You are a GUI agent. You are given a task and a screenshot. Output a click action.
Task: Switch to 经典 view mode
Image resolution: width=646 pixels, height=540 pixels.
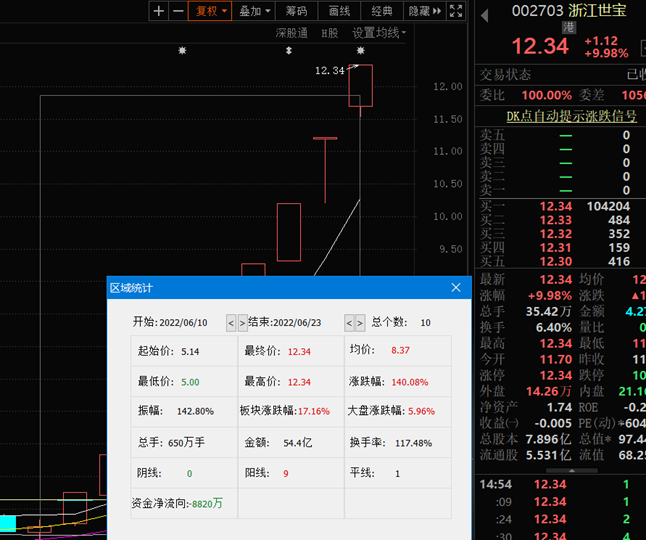click(x=382, y=11)
